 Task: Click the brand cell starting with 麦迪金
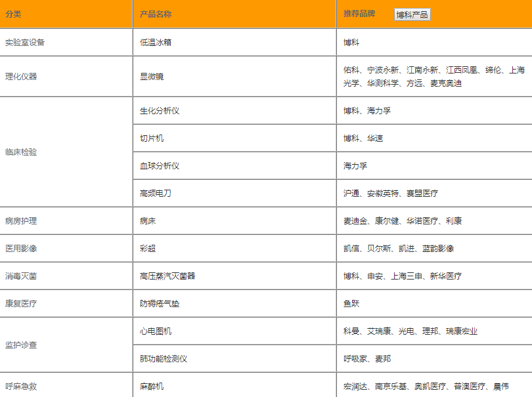pyautogui.click(x=434, y=220)
